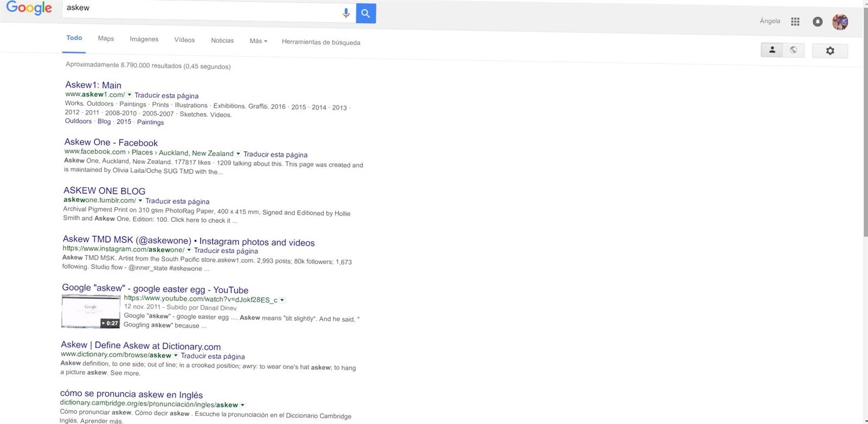Switch to the Vídeos tab

pyautogui.click(x=184, y=40)
